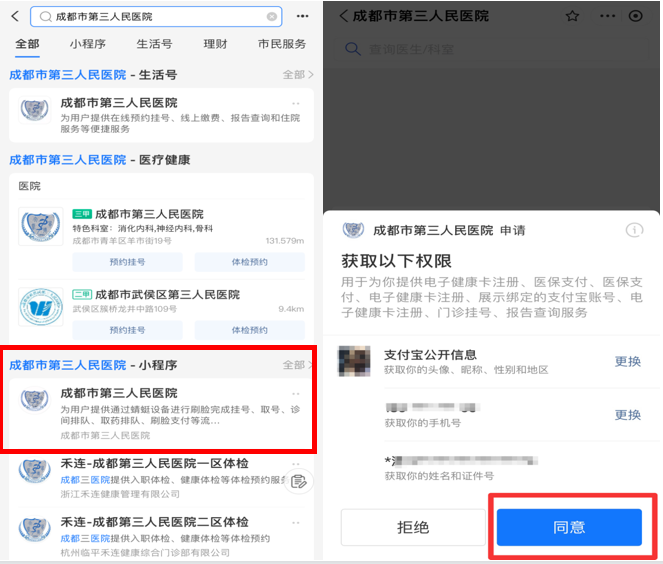Switch to the 小程序 tab
The width and height of the screenshot is (663, 564).
(x=88, y=44)
